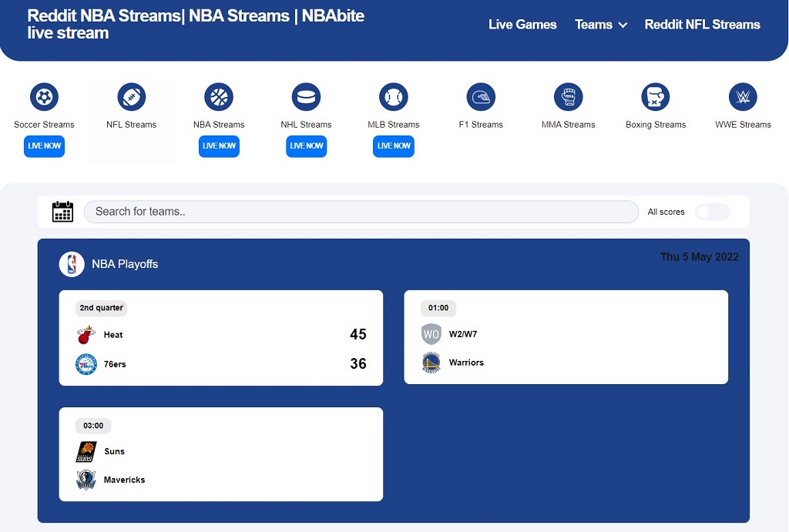The width and height of the screenshot is (789, 532).
Task: Click the NBA Playoffs heading text
Action: pos(125,264)
